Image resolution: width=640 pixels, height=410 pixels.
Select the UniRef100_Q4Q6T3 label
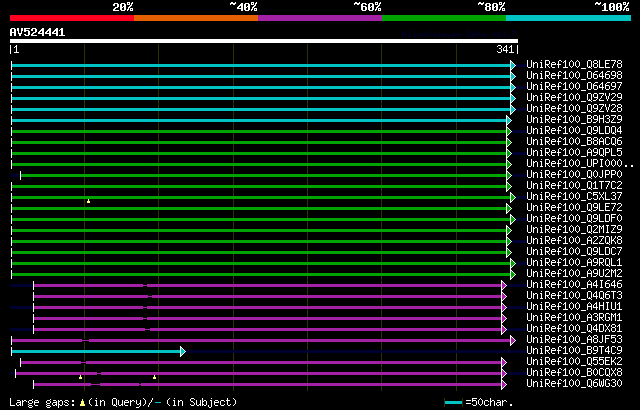(574, 296)
